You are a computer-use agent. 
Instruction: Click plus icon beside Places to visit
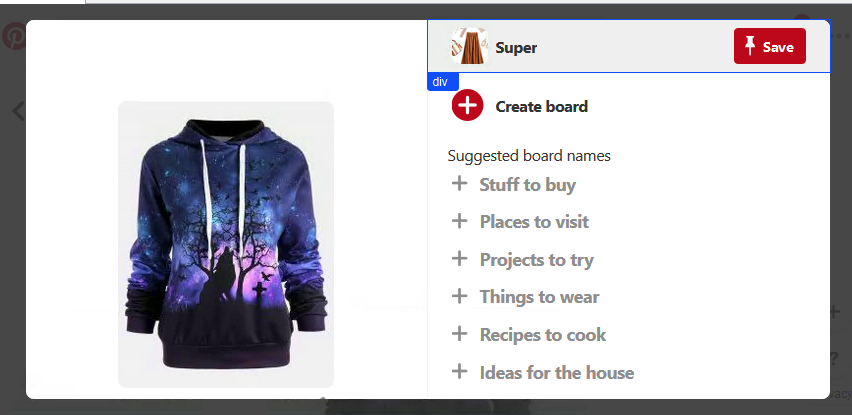[460, 221]
